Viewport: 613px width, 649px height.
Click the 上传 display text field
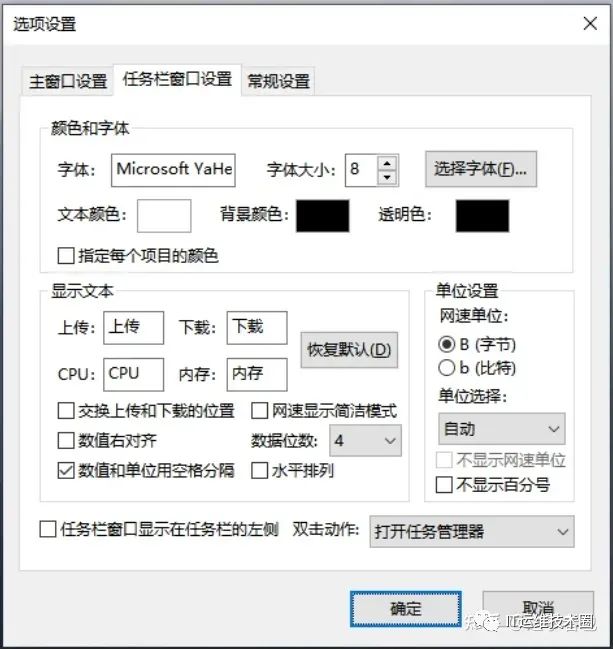[133, 327]
